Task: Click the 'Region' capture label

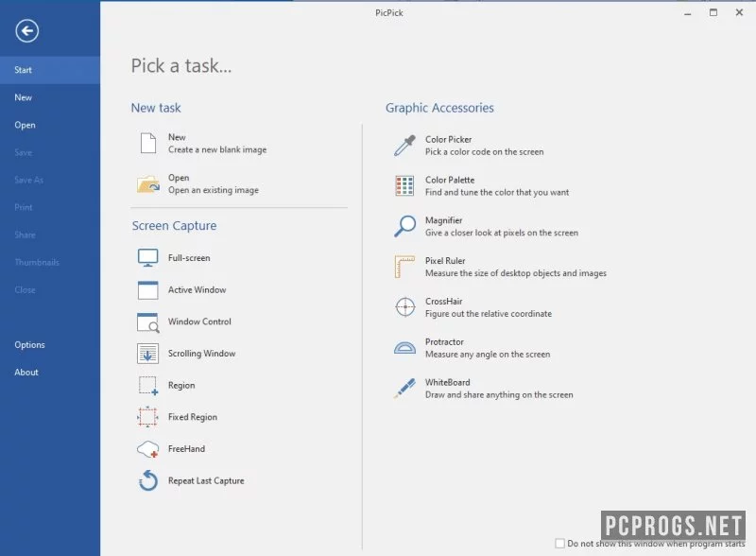Action: click(x=181, y=385)
